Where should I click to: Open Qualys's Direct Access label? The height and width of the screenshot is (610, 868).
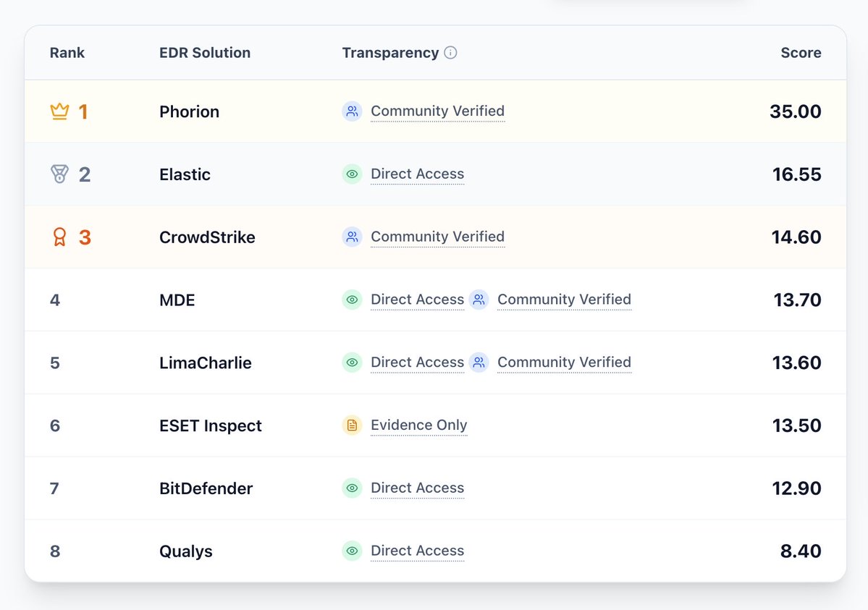coord(418,551)
